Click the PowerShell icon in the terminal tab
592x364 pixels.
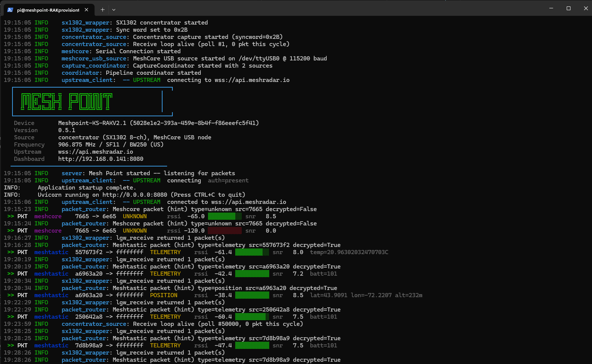pyautogui.click(x=10, y=10)
